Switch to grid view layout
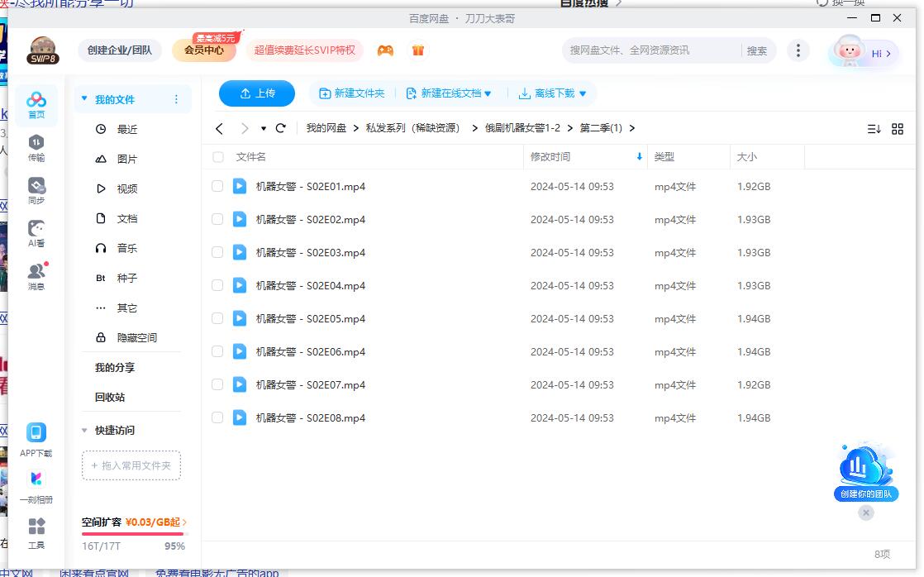 click(x=898, y=128)
